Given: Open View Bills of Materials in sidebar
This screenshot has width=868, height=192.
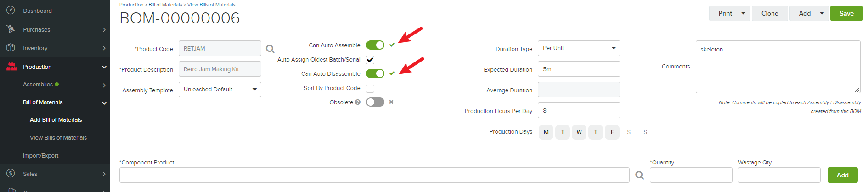Looking at the screenshot, I should (58, 137).
